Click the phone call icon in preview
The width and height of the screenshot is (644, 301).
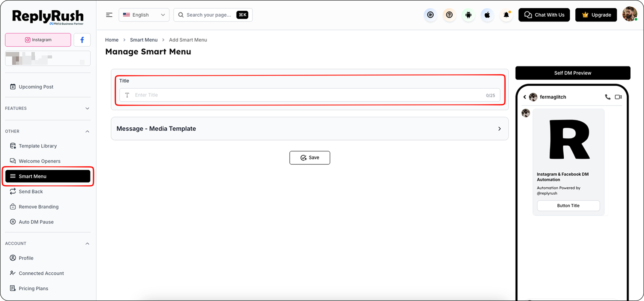(x=608, y=97)
